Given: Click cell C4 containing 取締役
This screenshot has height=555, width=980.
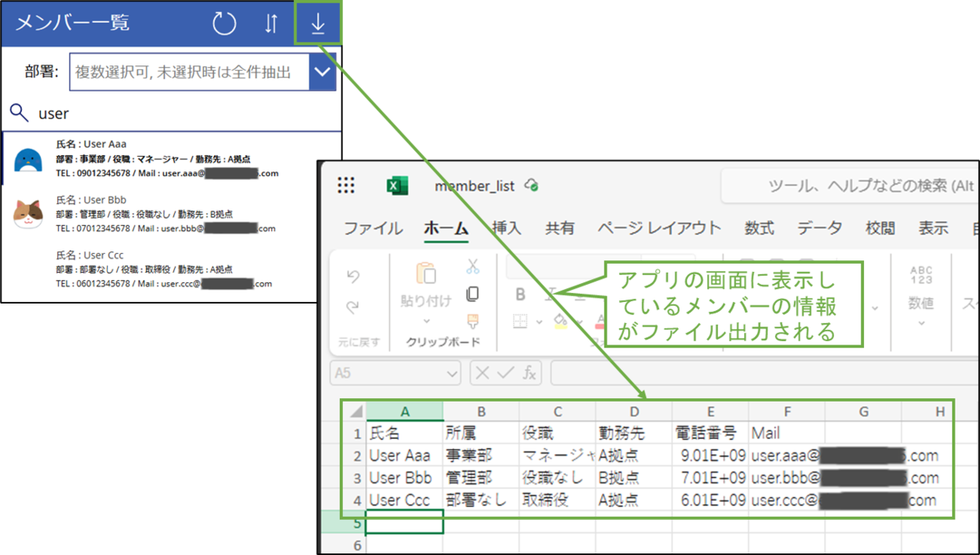Looking at the screenshot, I should tap(558, 500).
